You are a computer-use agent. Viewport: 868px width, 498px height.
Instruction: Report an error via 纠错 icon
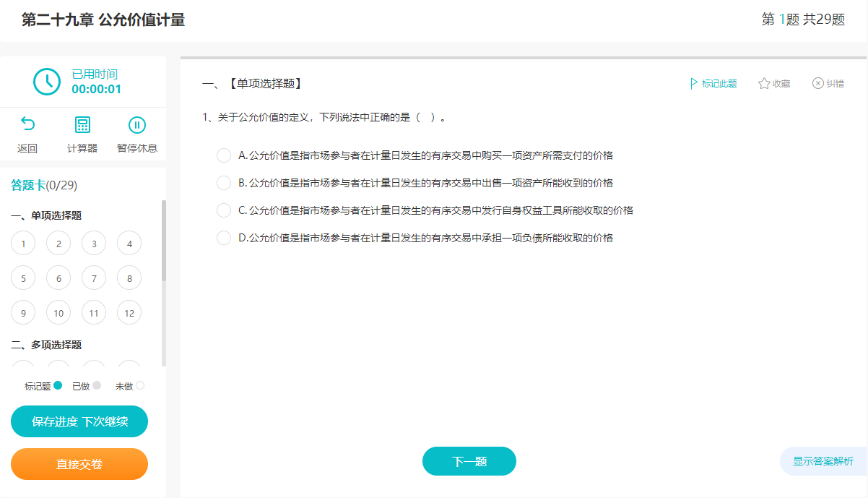(828, 83)
